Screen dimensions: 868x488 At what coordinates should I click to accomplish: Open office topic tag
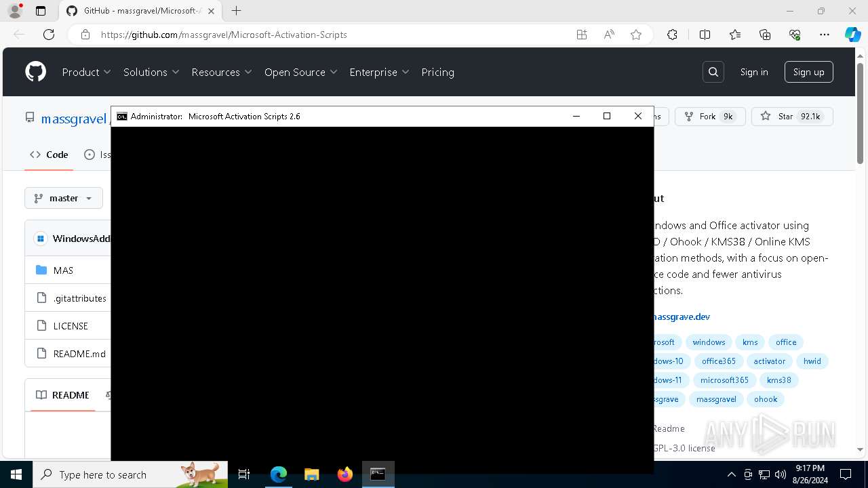coord(786,342)
